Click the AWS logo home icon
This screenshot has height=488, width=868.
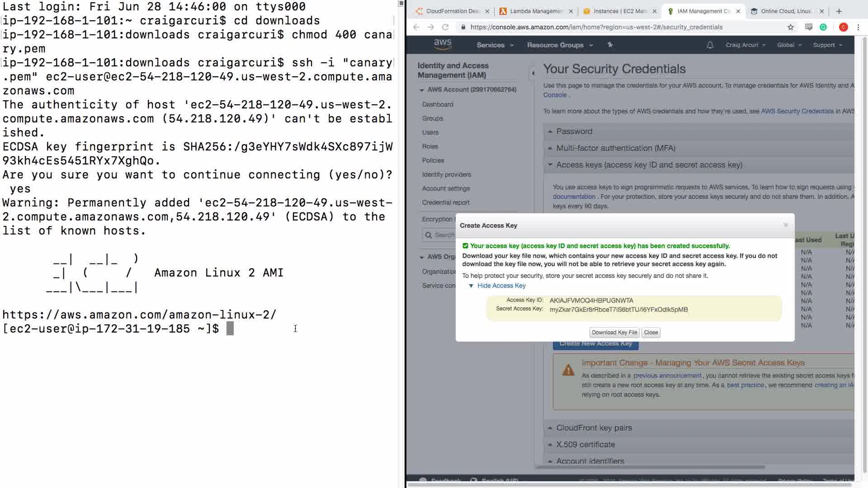443,44
